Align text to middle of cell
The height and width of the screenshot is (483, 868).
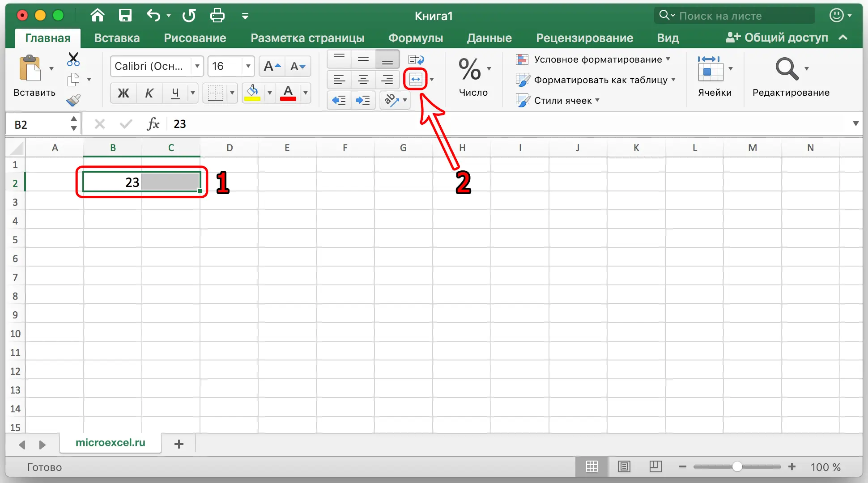click(363, 59)
